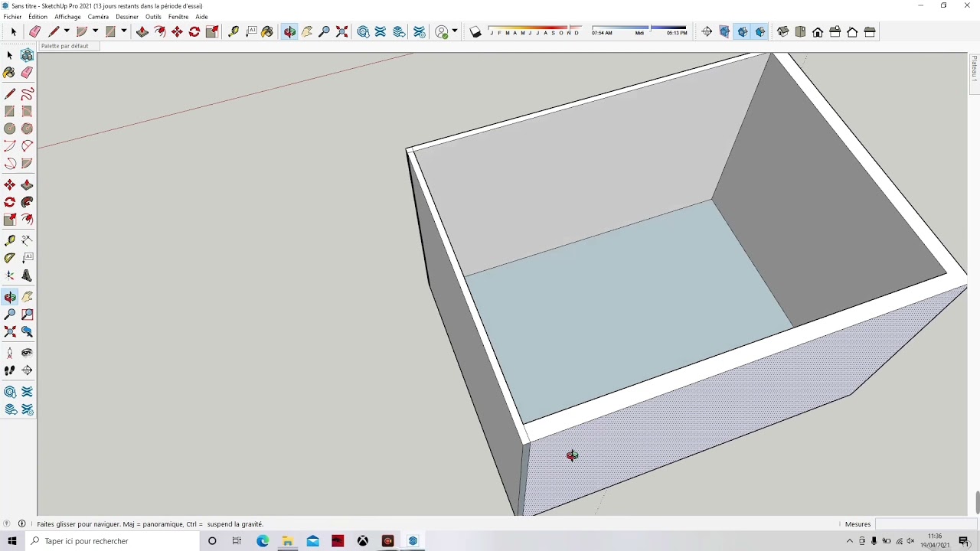Open Extension Manager from the top toolbar
The height and width of the screenshot is (551, 980).
tap(420, 31)
